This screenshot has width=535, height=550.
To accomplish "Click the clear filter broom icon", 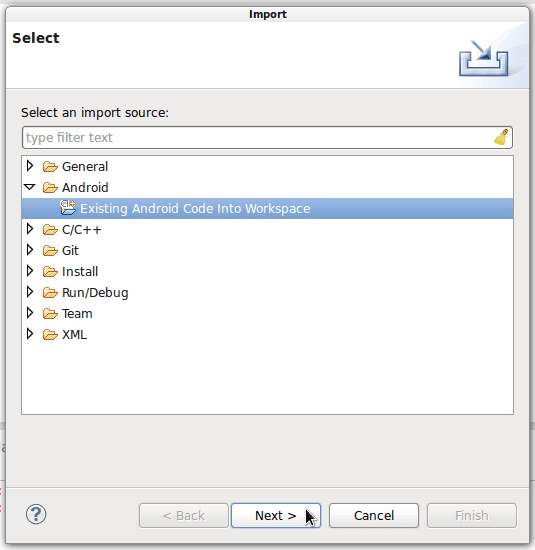I will pos(501,137).
